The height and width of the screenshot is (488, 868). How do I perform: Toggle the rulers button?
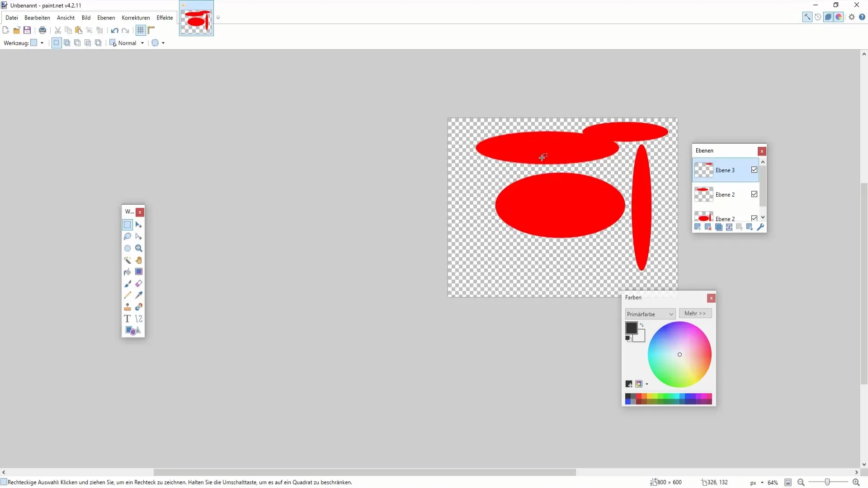tap(151, 30)
